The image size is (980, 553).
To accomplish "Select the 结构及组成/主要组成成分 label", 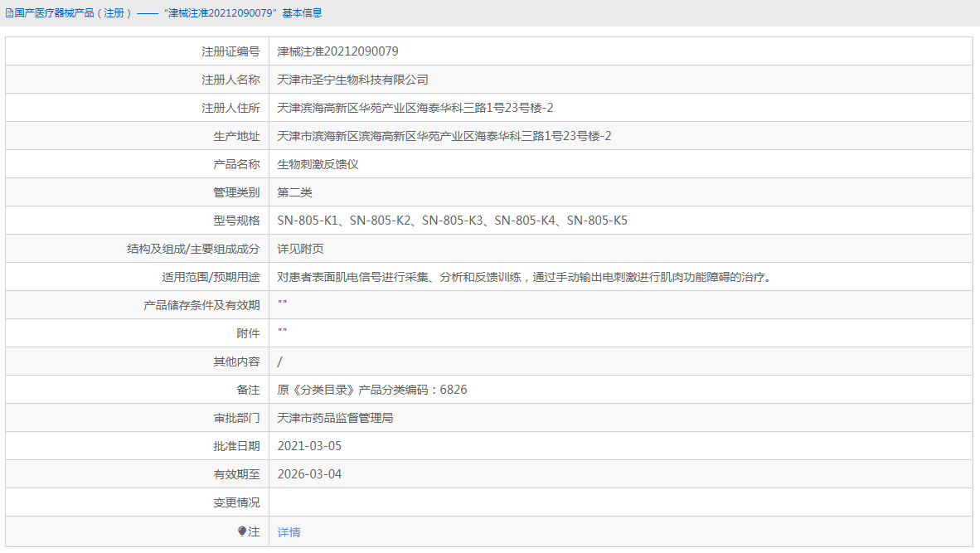I will tap(193, 249).
